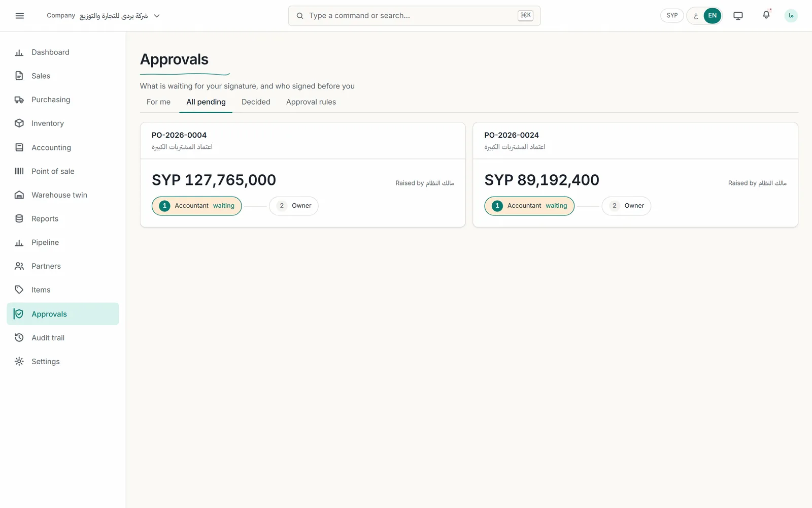
Task: Focus the command or search field
Action: (414, 16)
